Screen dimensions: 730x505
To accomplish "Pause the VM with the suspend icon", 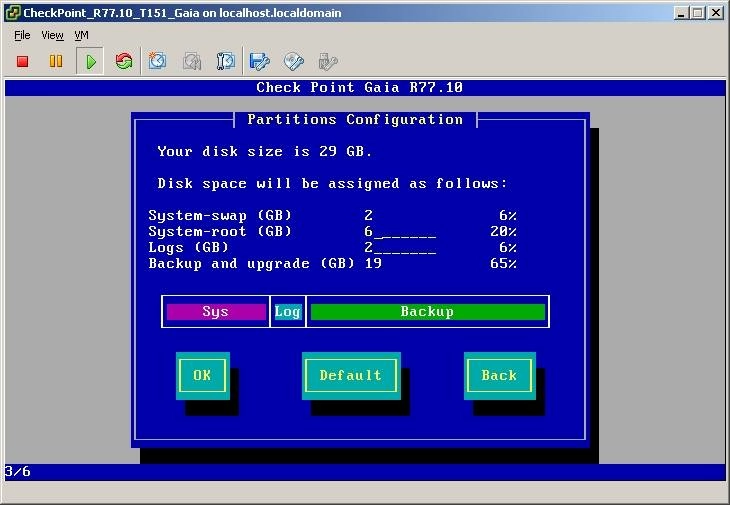I will coord(56,61).
